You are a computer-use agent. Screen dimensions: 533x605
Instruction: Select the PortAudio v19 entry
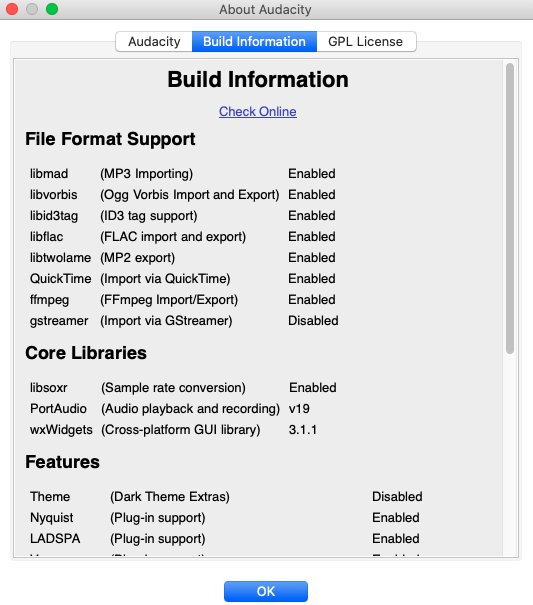tap(170, 409)
